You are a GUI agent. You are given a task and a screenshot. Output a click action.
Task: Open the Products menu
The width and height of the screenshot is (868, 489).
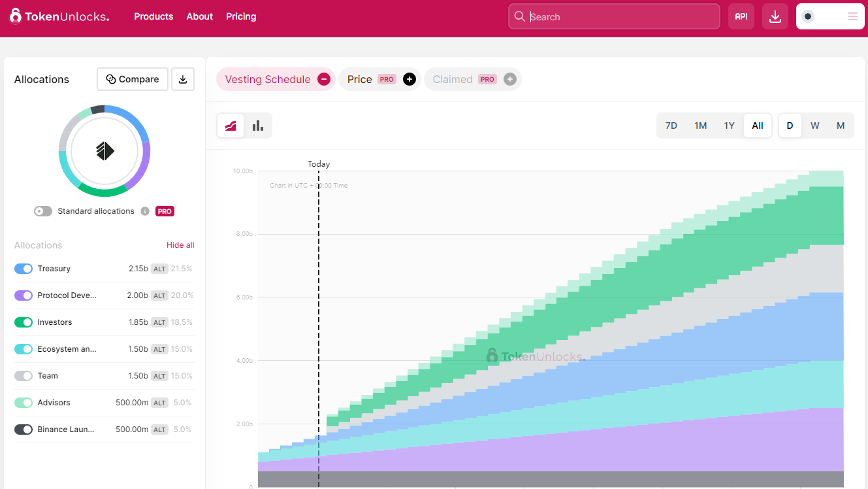(153, 16)
